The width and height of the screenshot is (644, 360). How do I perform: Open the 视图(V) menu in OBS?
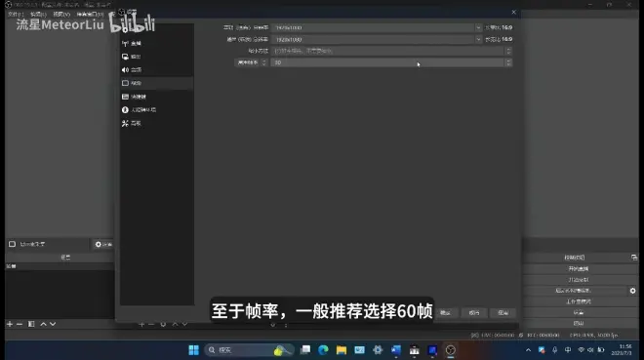pos(61,14)
